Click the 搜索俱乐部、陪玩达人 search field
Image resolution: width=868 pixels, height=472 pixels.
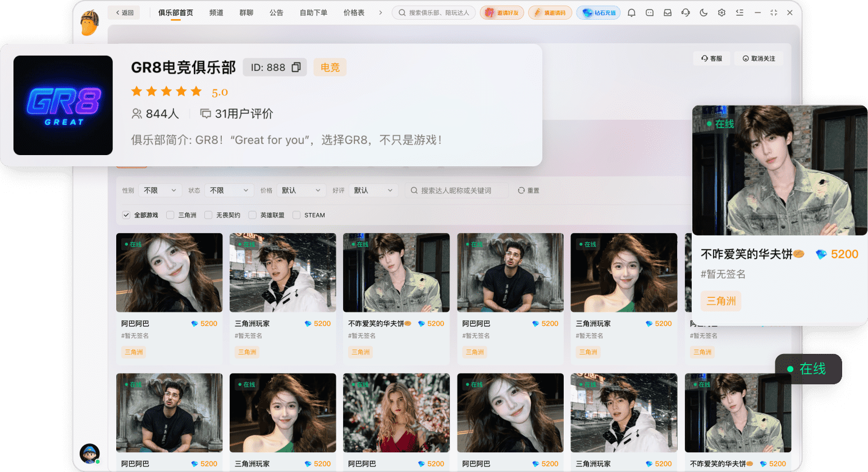pyautogui.click(x=434, y=12)
